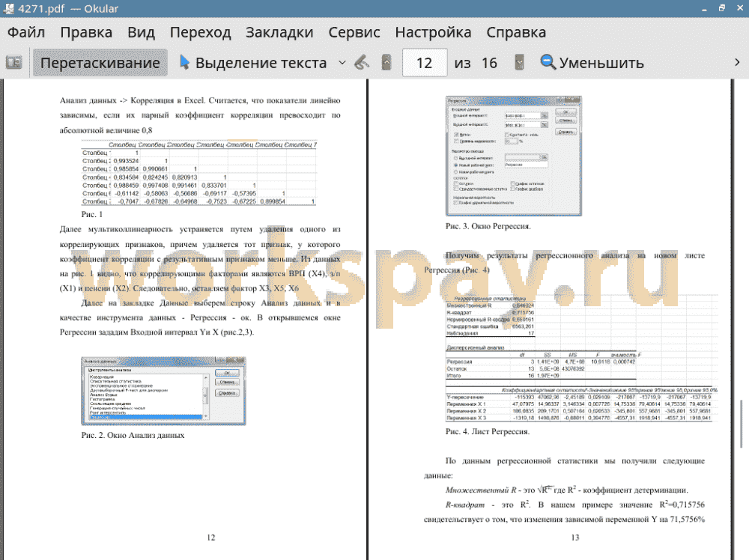Select the Перетаскивание browse mode
This screenshot has height=560, width=749.
pos(100,63)
